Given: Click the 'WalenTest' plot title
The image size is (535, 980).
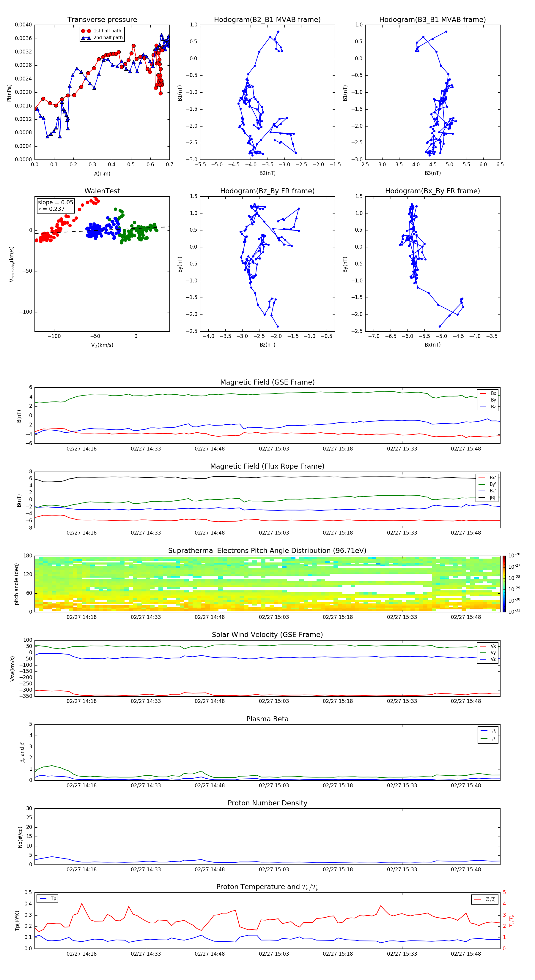Looking at the screenshot, I should pos(102,191).
